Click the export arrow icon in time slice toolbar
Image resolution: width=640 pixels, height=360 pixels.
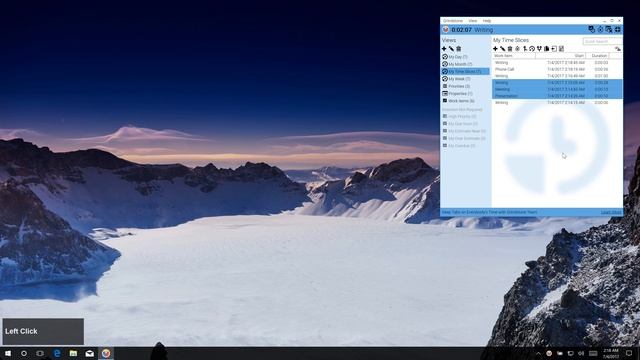554,49
